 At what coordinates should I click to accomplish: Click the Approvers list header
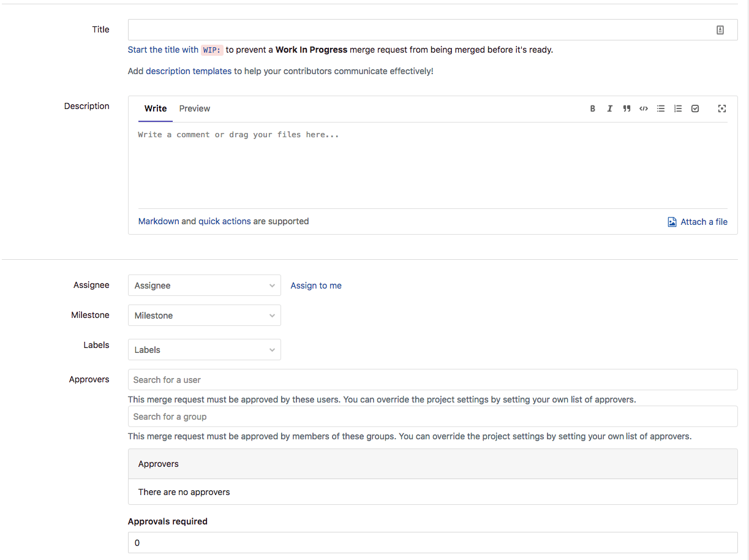(x=432, y=464)
